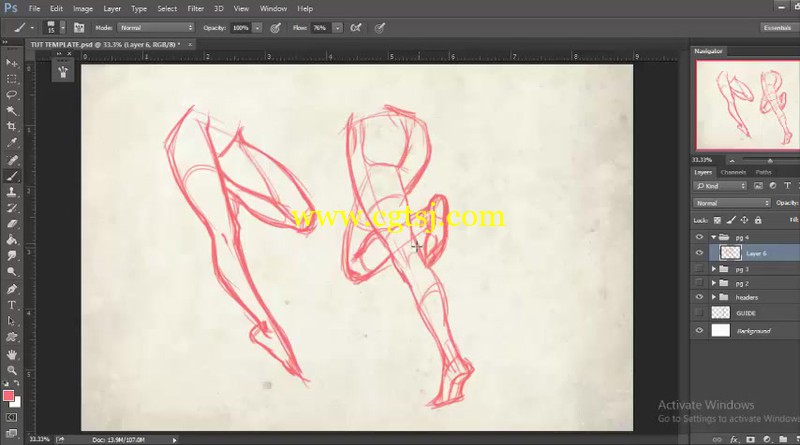Select the Horizontal Type tool
The image size is (800, 445).
[x=11, y=305]
